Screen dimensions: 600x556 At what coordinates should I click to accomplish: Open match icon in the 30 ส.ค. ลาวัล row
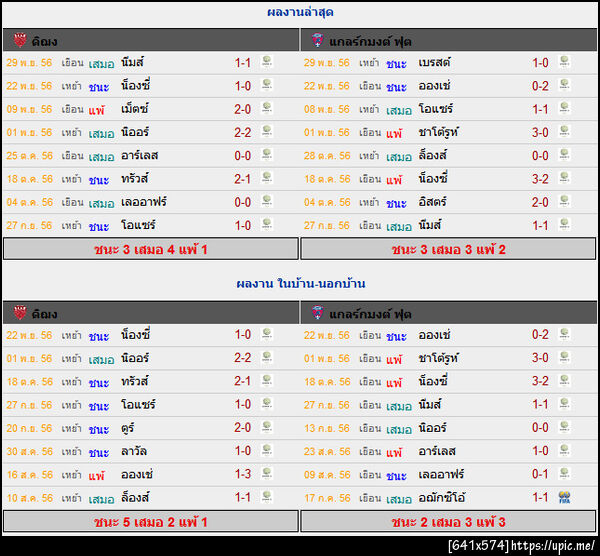pos(266,451)
